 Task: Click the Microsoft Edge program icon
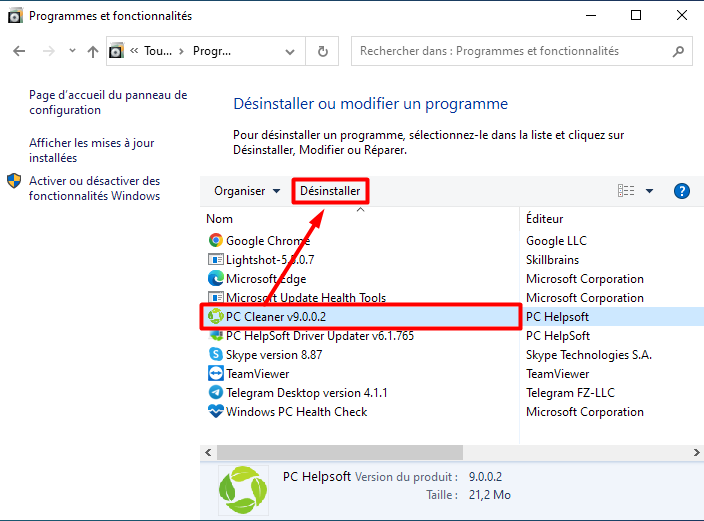click(x=216, y=278)
